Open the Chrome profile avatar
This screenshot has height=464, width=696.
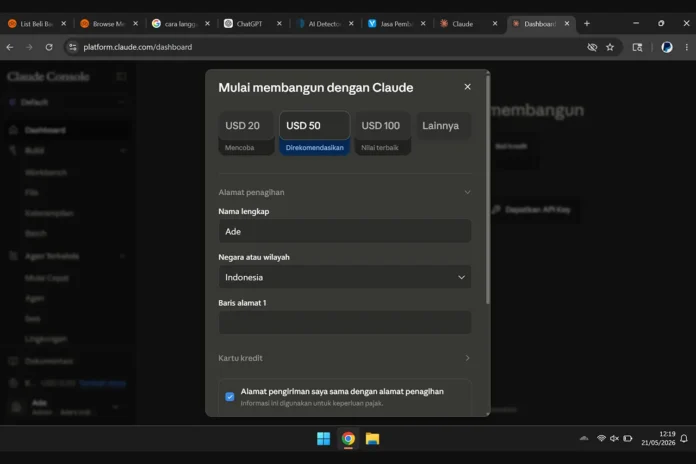(667, 47)
